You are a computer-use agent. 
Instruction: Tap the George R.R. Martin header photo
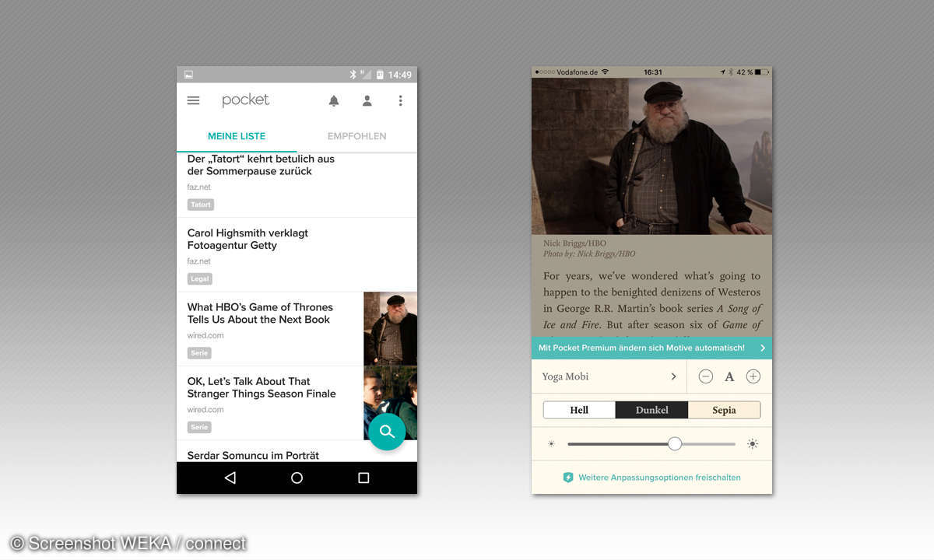click(651, 156)
